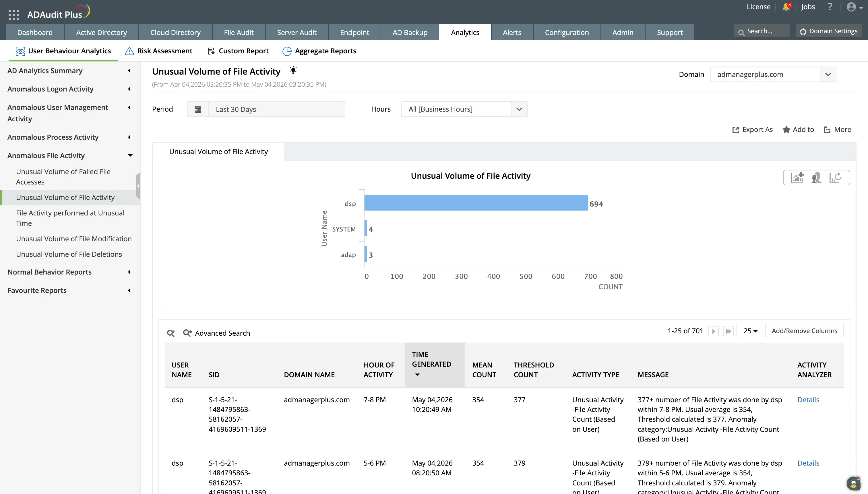Open Unusual Volume of File Modification
The width and height of the screenshot is (868, 494).
click(74, 239)
